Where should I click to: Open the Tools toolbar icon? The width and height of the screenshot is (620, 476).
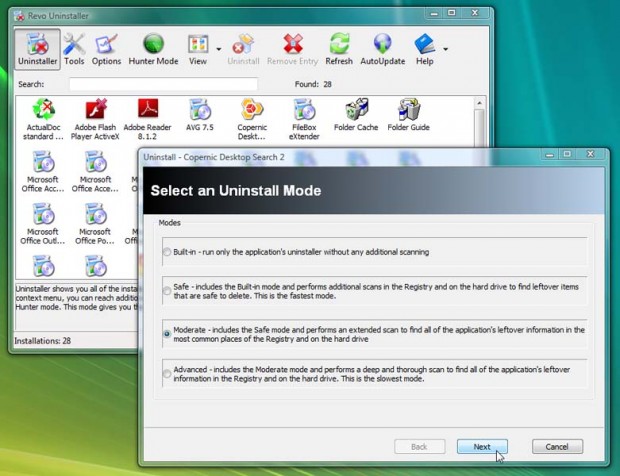74,49
